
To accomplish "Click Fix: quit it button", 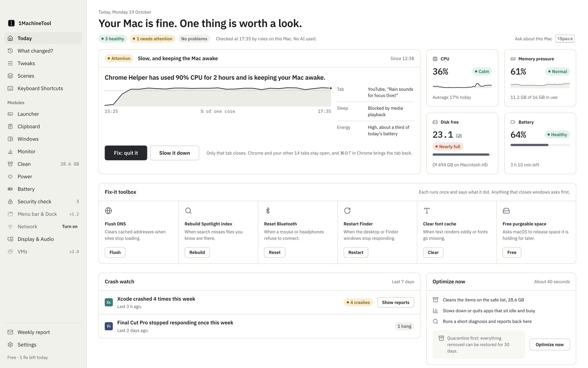I will [126, 153].
